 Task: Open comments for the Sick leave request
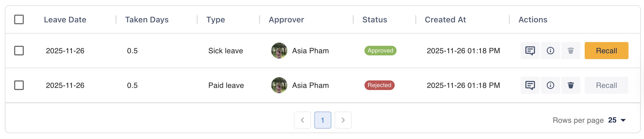(x=530, y=51)
